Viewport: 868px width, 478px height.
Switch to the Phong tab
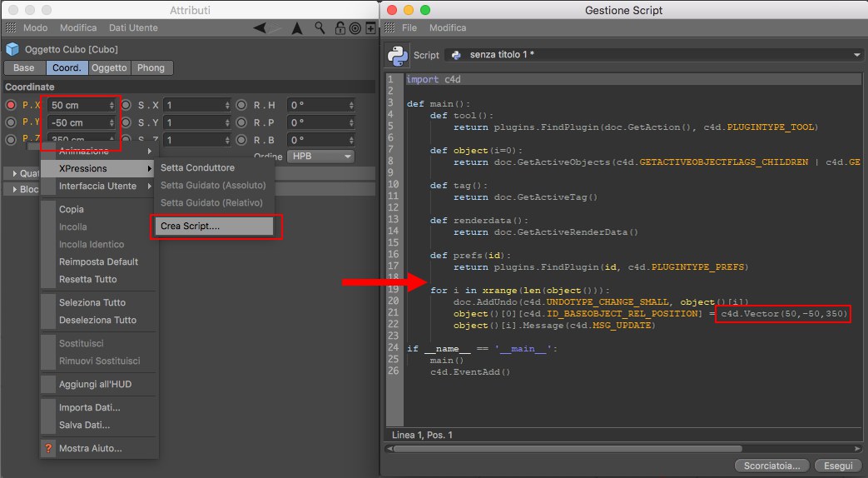coord(151,67)
